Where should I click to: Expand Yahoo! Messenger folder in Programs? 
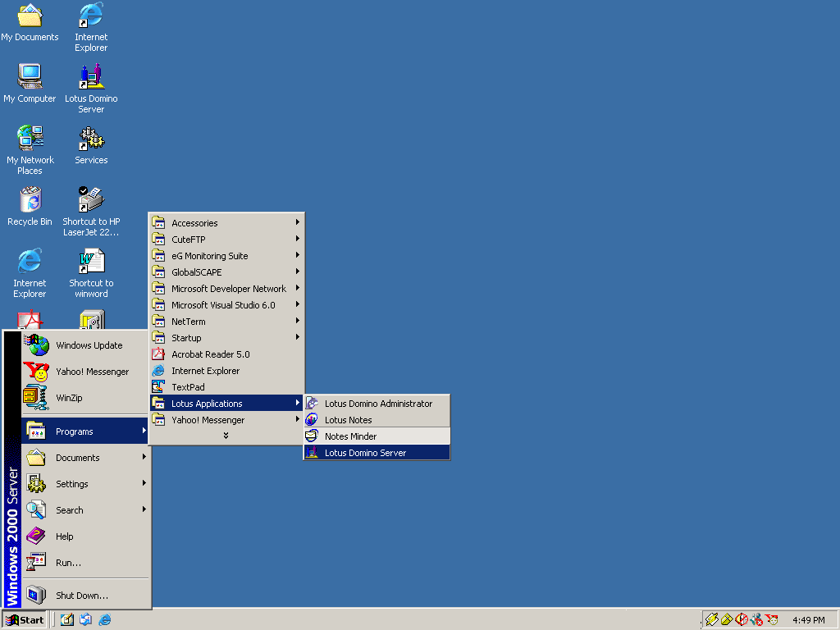(x=226, y=420)
